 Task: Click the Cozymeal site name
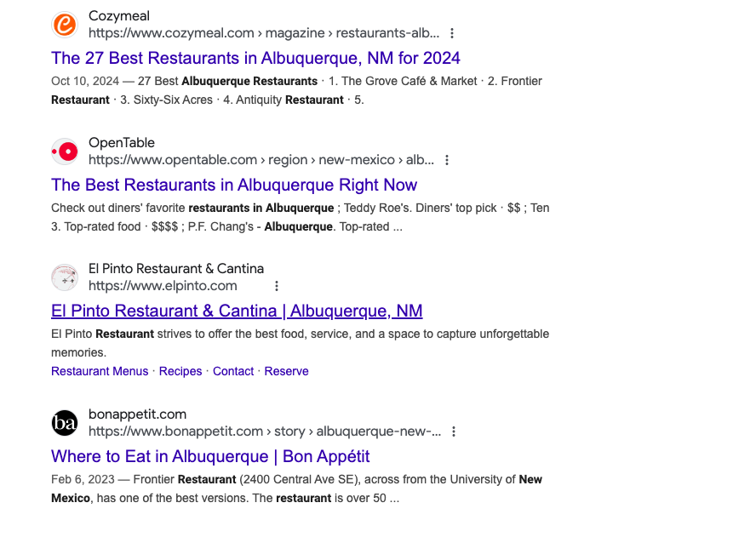tap(119, 16)
